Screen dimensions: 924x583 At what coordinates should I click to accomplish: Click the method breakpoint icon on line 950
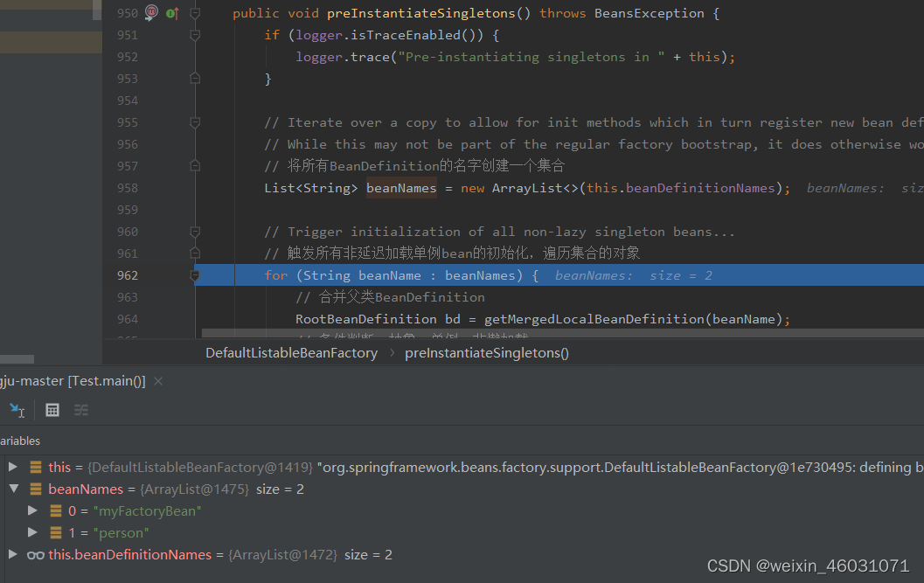pyautogui.click(x=149, y=13)
